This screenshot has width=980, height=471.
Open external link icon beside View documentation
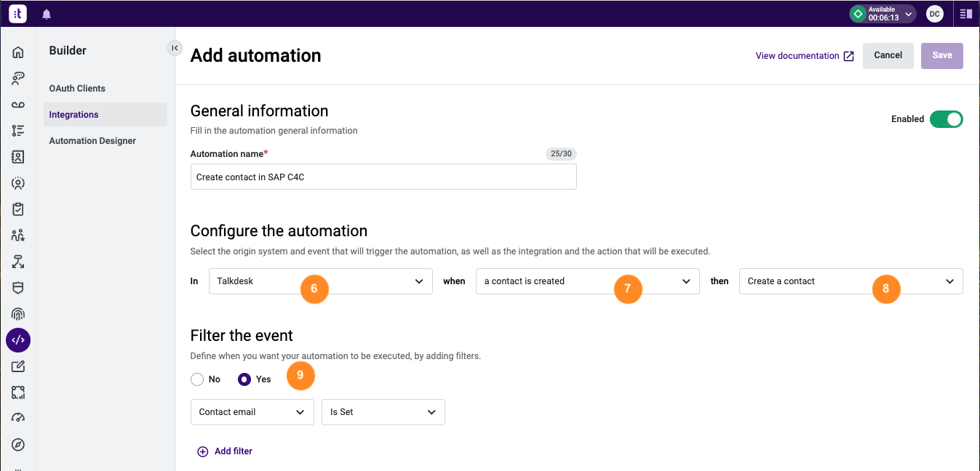coord(848,56)
